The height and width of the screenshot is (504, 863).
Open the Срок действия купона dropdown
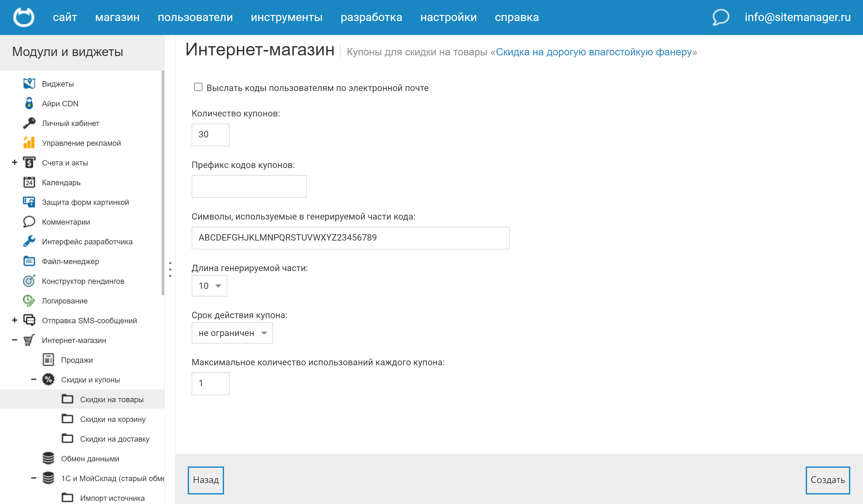tap(232, 332)
